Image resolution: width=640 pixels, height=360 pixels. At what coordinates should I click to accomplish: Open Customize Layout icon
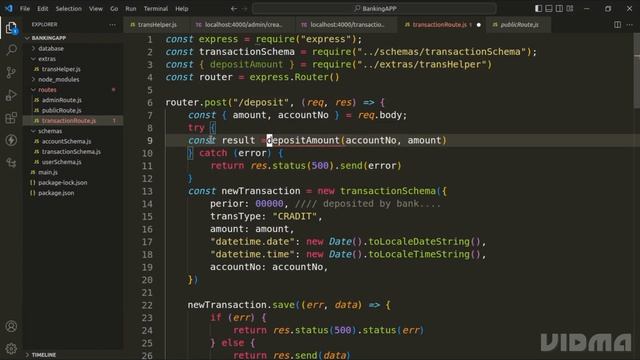click(x=570, y=9)
